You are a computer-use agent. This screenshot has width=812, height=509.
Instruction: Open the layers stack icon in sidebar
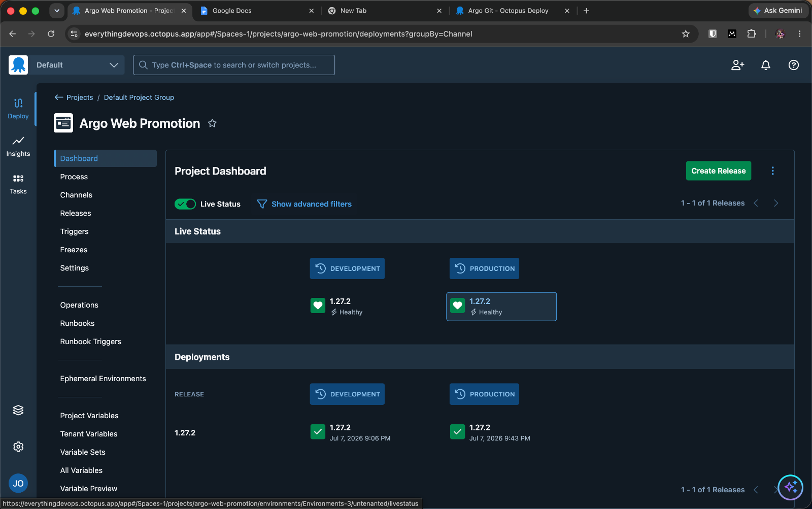click(x=18, y=410)
